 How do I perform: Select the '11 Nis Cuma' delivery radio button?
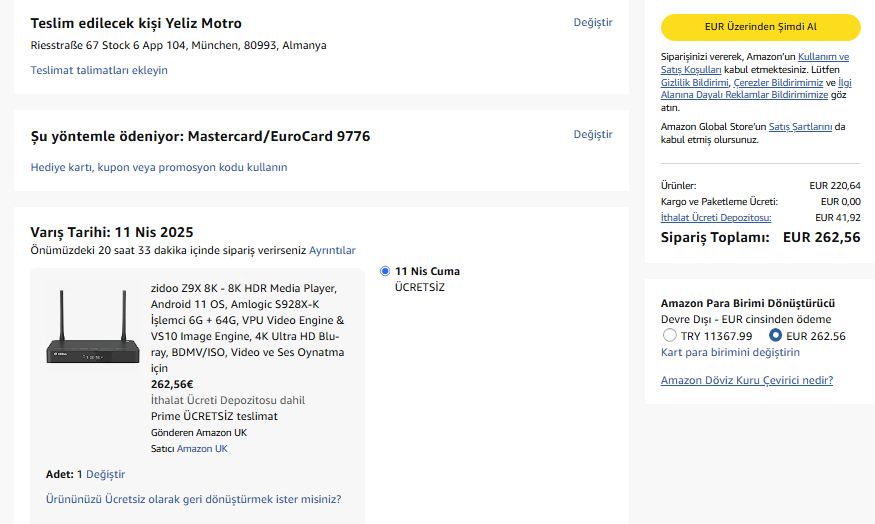pyautogui.click(x=385, y=271)
